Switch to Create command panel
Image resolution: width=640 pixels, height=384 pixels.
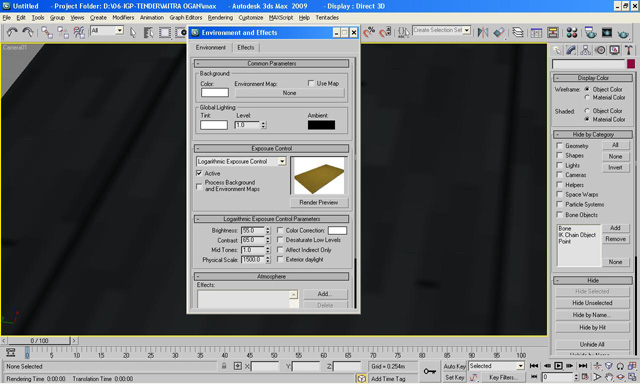click(x=557, y=50)
